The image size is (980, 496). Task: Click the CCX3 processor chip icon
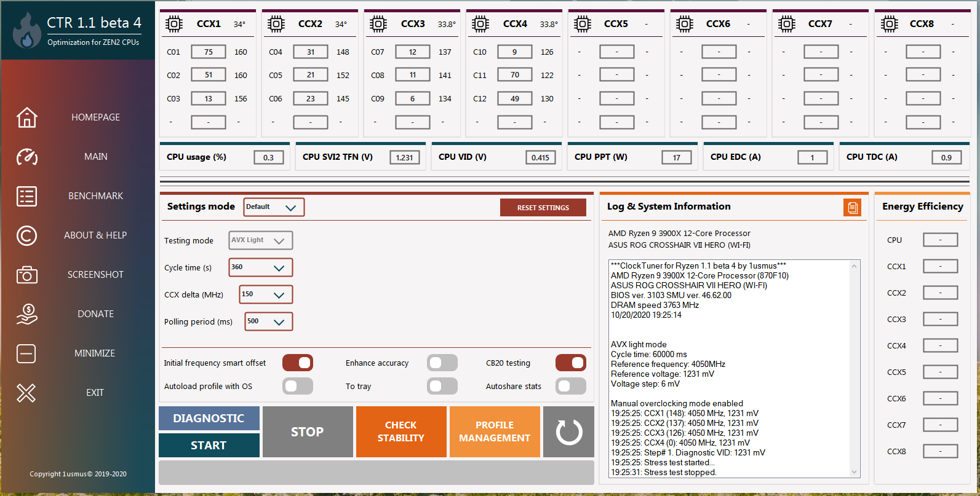[x=378, y=24]
